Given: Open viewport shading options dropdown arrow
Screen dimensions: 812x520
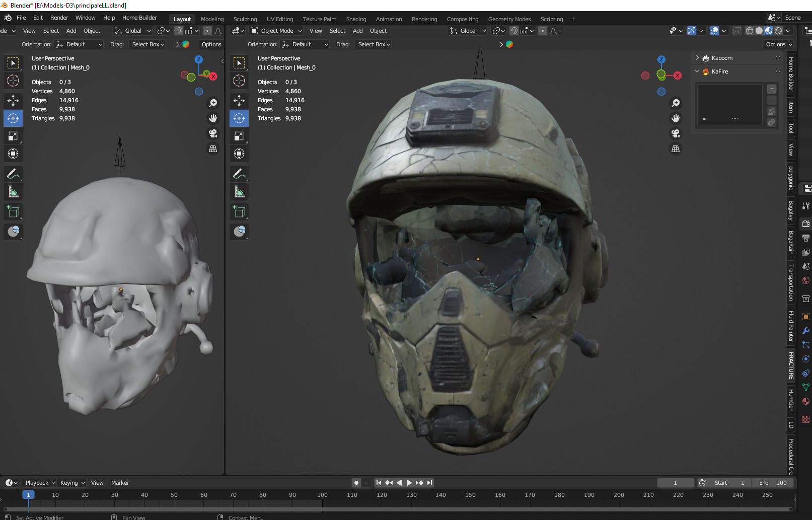Looking at the screenshot, I should coord(788,31).
